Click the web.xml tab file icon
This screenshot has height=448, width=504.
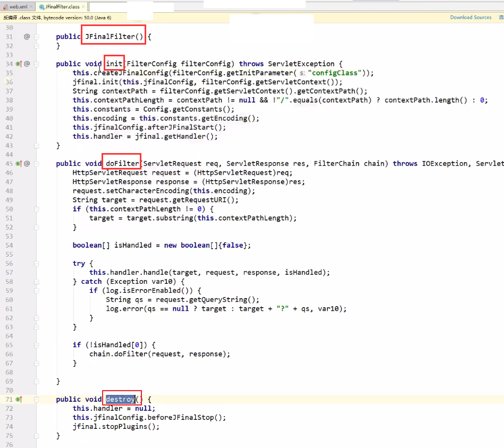tap(6, 7)
